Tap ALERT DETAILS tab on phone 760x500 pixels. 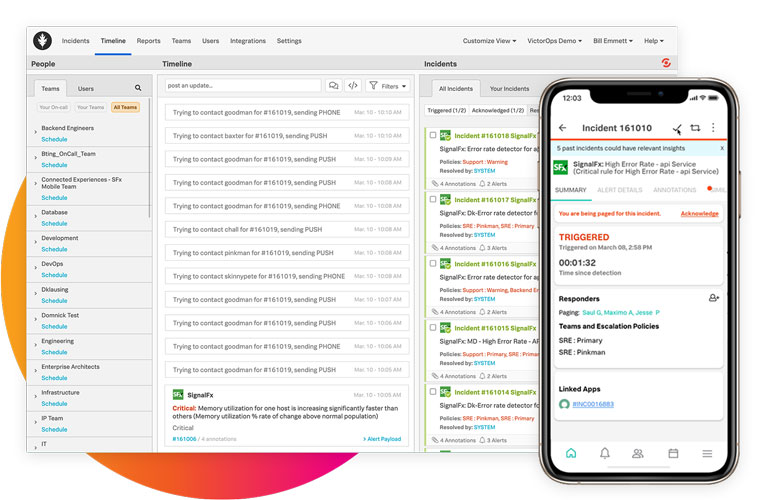pyautogui.click(x=619, y=190)
